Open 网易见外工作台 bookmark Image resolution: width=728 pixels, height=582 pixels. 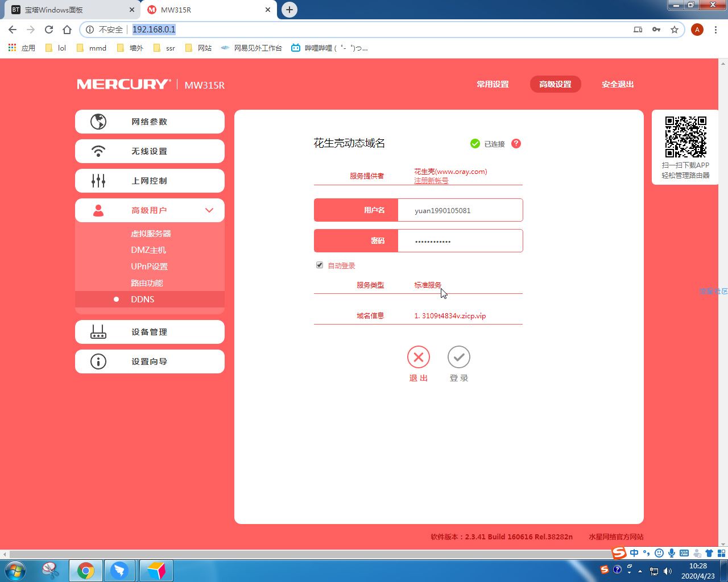click(x=251, y=48)
